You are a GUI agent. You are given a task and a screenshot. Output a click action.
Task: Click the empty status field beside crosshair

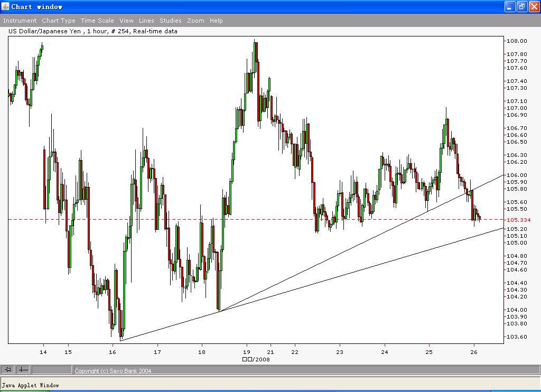(x=52, y=370)
